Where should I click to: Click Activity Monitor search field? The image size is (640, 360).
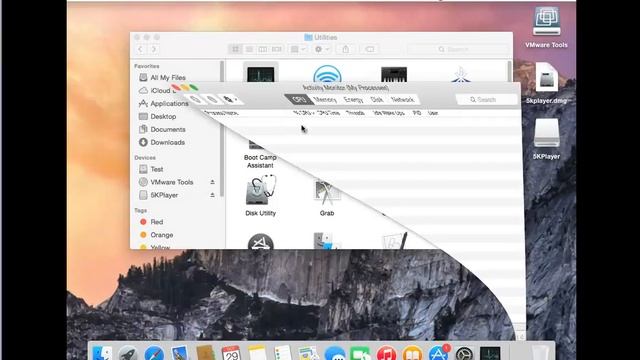click(487, 100)
